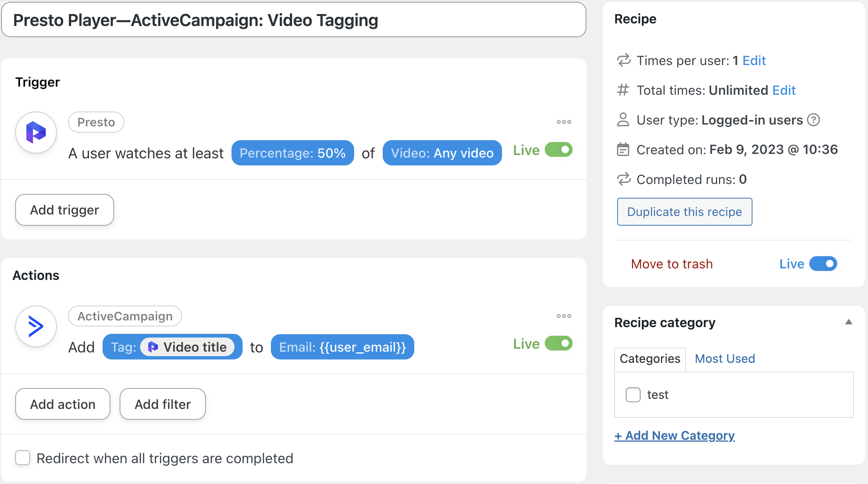Open the Percentage: 50% field
This screenshot has width=868, height=484.
tap(292, 153)
